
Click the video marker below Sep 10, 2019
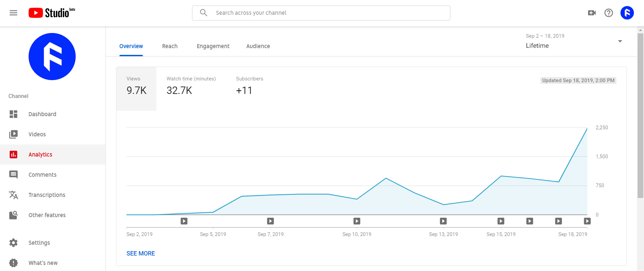[x=357, y=221]
